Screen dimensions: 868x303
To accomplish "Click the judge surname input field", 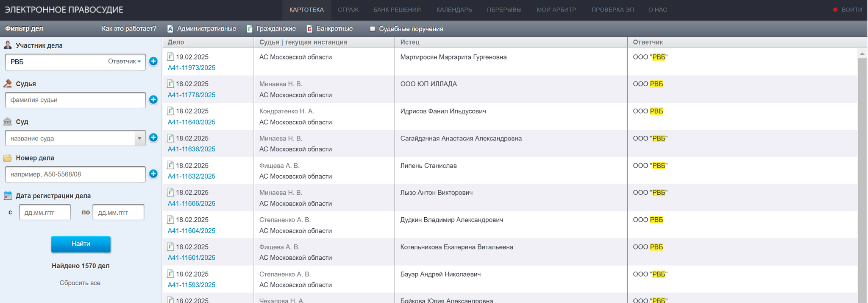I will pyautogui.click(x=75, y=100).
